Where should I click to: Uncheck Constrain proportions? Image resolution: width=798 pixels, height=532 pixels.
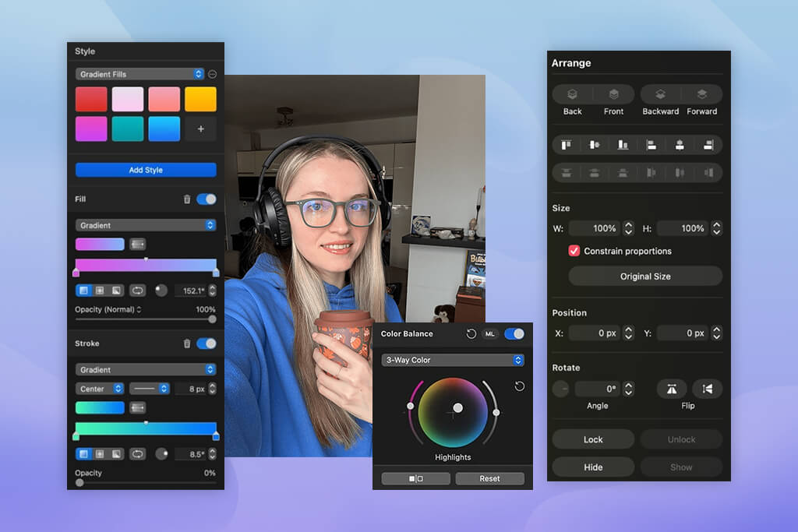574,252
